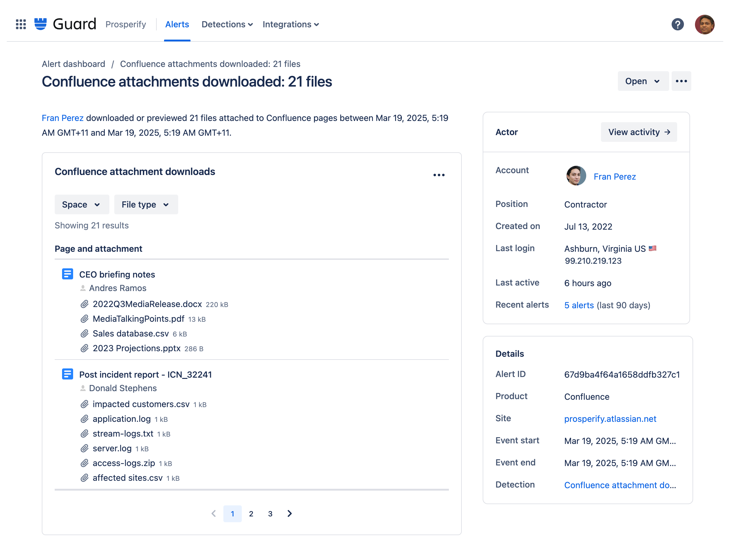Click the CEO briefing notes page icon

[67, 274]
